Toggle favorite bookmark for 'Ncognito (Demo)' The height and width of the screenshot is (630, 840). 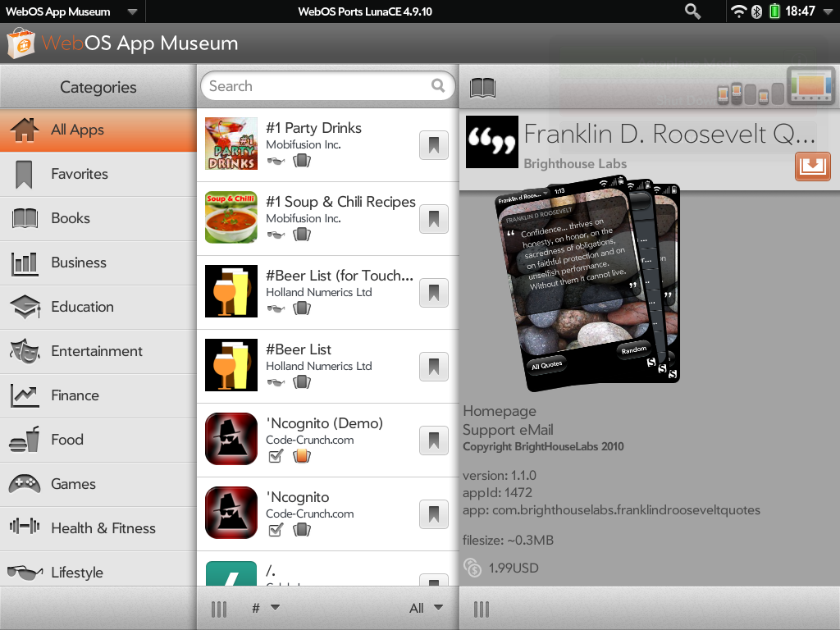coord(434,441)
